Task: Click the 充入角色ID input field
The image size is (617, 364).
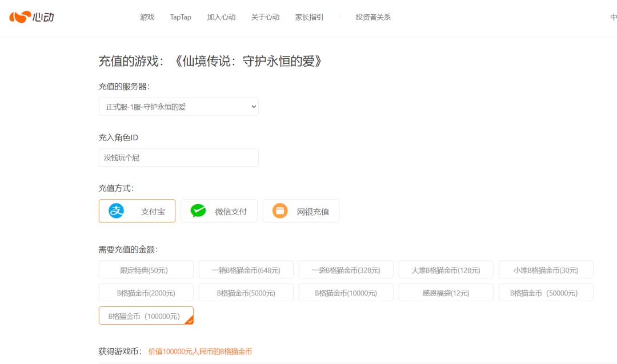Action: [x=179, y=157]
